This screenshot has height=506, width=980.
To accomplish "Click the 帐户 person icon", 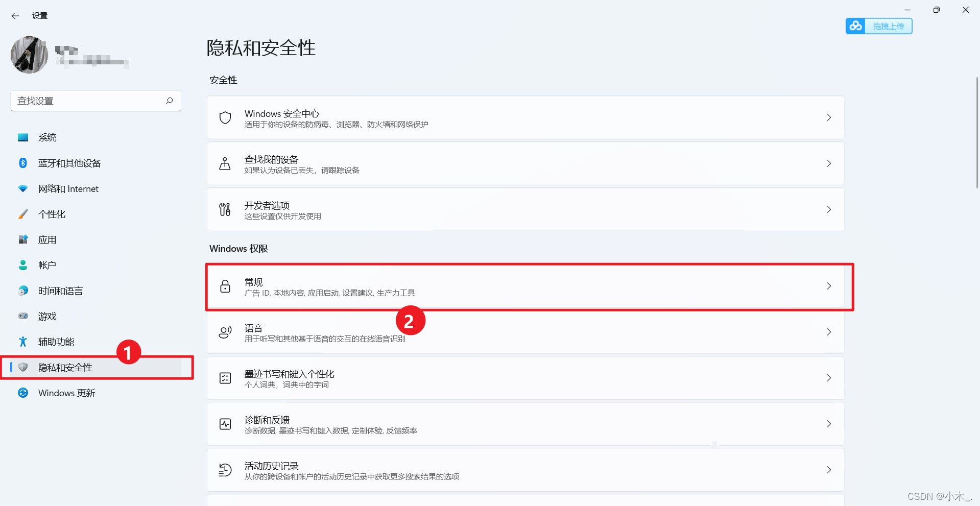I will 23,265.
